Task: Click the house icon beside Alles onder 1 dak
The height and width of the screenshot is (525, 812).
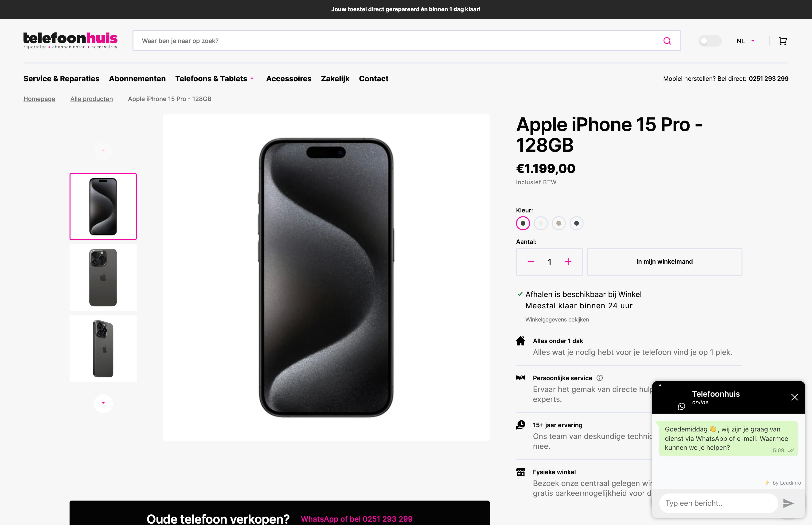Action: (521, 341)
